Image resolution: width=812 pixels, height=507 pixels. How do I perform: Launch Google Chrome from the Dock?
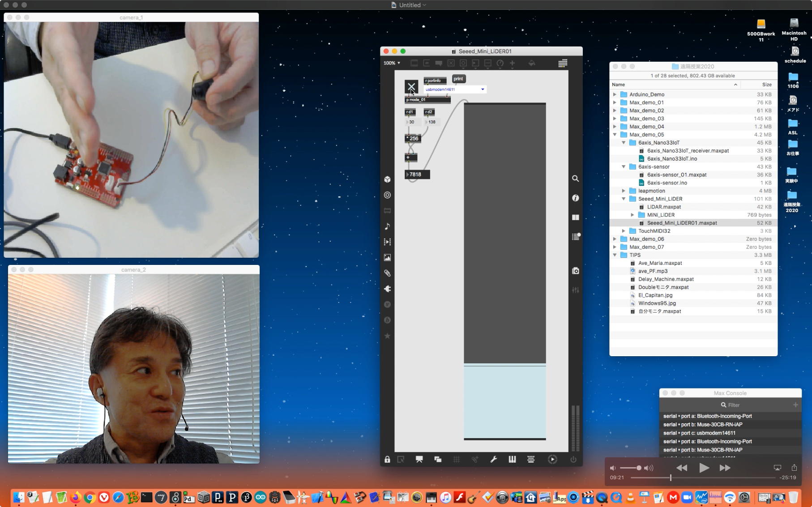click(90, 497)
